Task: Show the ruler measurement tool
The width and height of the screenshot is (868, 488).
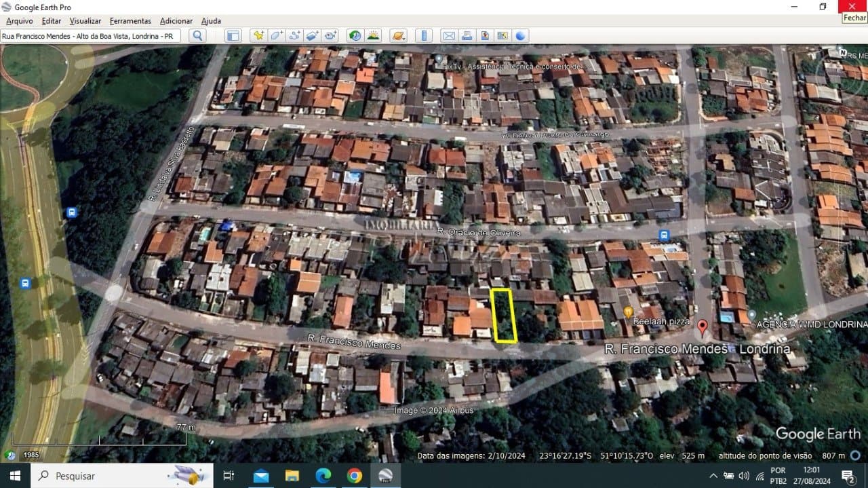Action: 423,36
